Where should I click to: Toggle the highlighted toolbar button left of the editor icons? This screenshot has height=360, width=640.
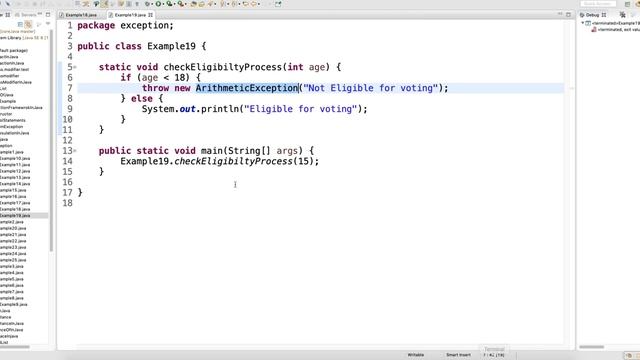tap(105, 4)
